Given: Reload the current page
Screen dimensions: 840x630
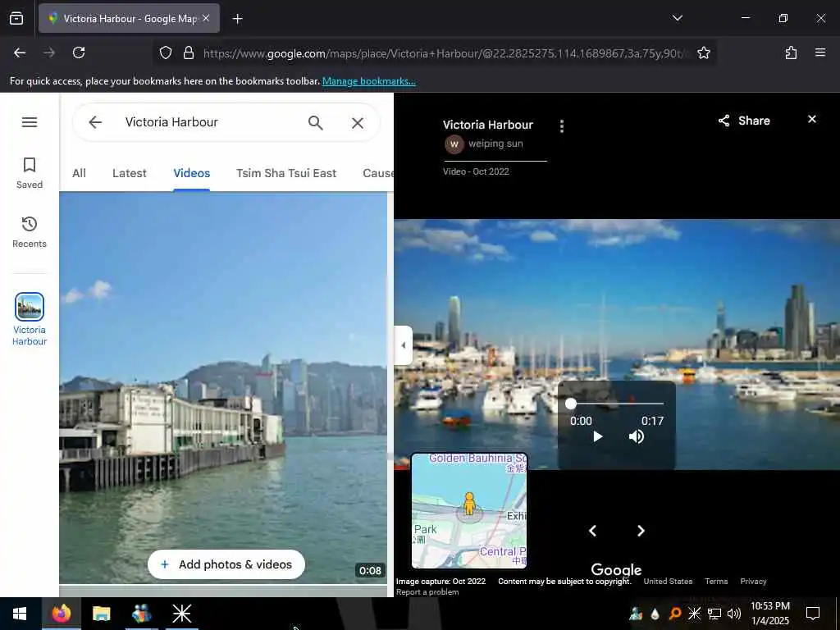Looking at the screenshot, I should tap(79, 52).
